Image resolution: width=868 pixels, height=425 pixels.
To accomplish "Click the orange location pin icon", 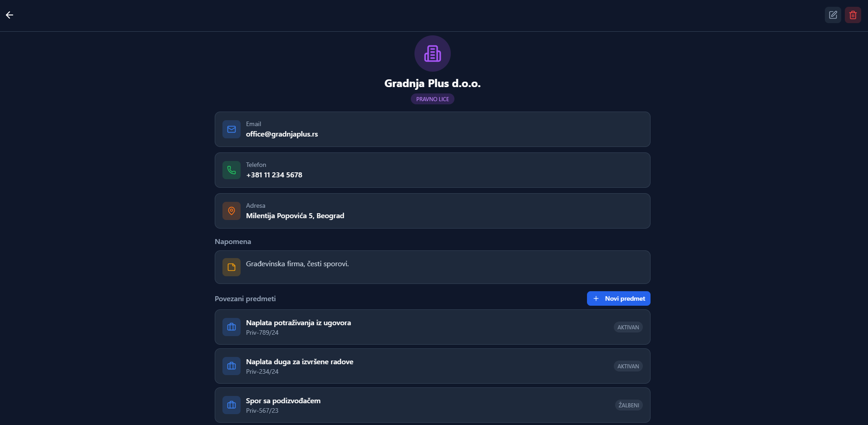I will coord(232,211).
